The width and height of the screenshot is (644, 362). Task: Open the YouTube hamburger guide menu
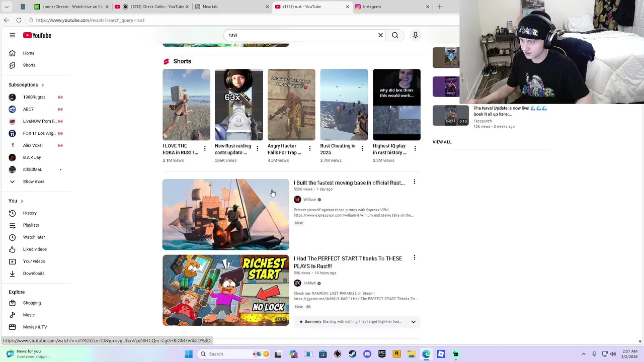click(x=12, y=35)
